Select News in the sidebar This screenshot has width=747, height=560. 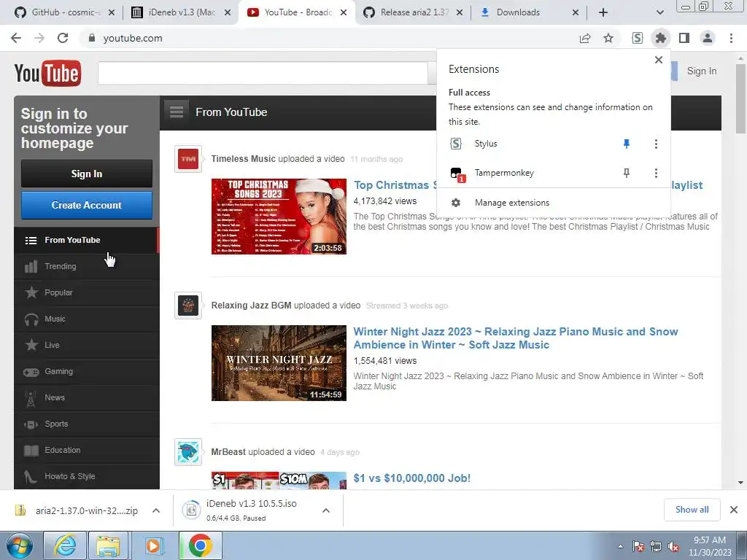click(x=87, y=397)
